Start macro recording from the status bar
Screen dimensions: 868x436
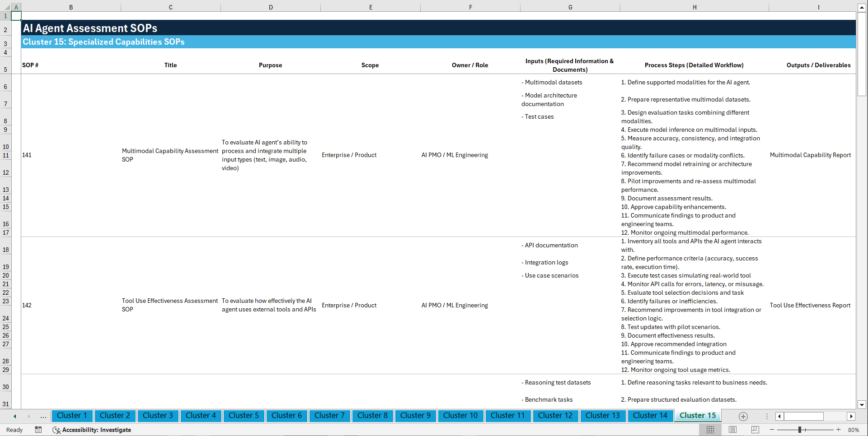(38, 430)
